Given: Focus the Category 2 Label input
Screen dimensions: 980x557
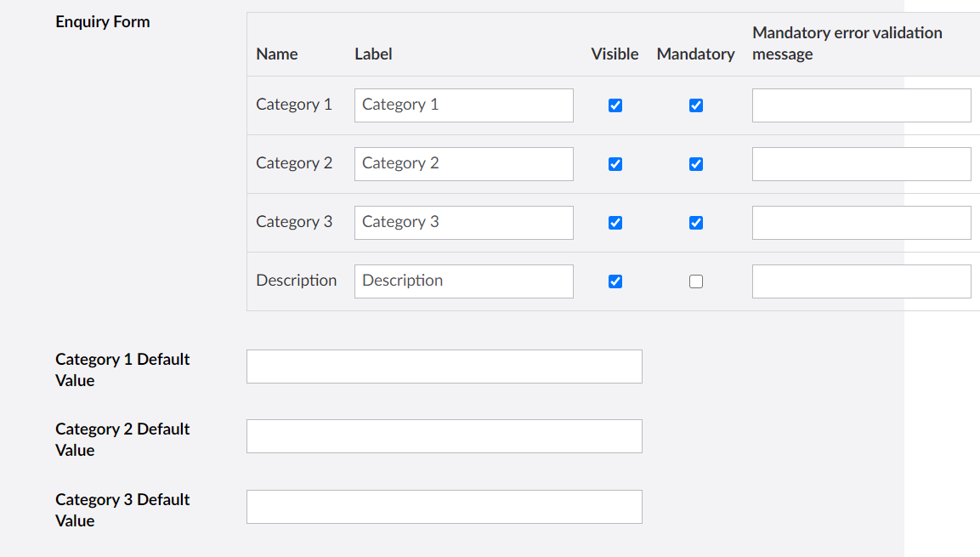Looking at the screenshot, I should (x=463, y=164).
